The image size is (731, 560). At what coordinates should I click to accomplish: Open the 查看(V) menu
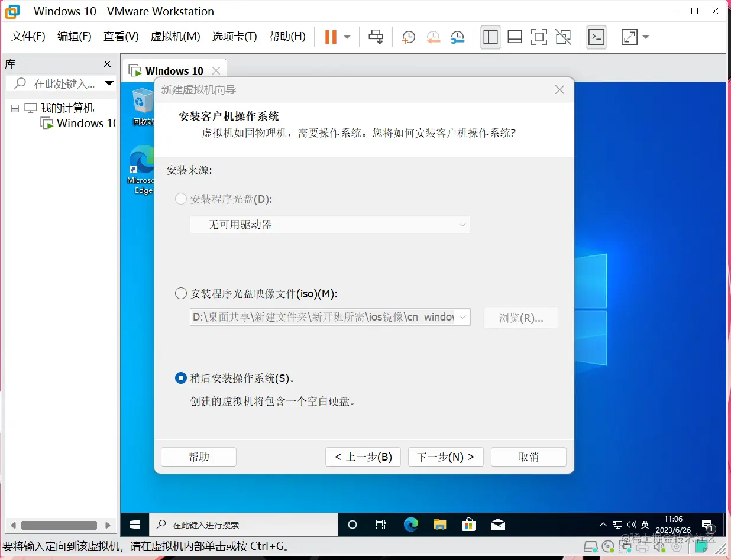tap(121, 37)
